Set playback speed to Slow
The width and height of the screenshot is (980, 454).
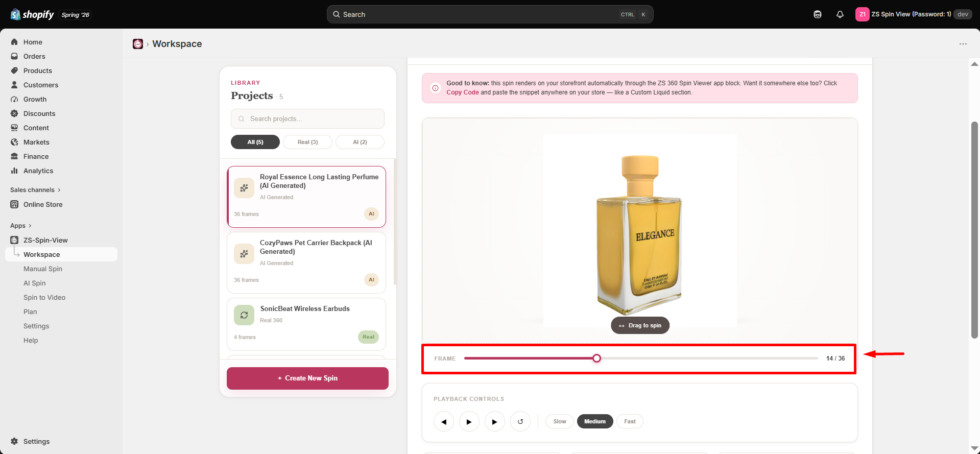pos(560,421)
